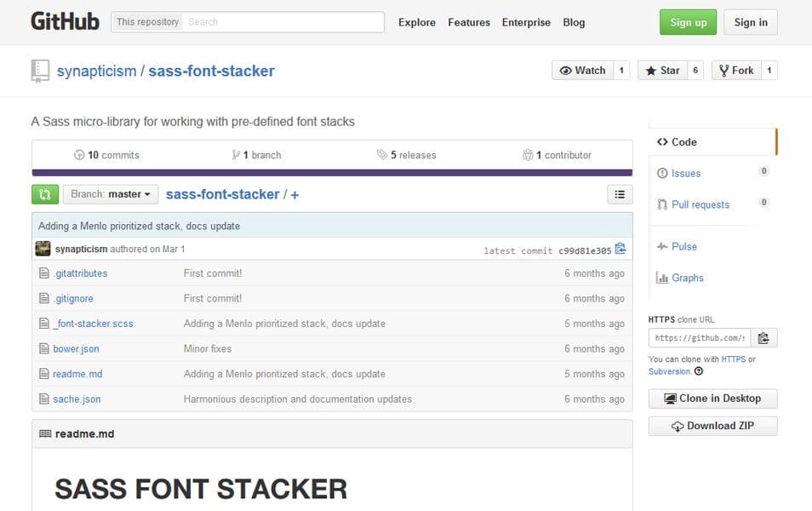
Task: Open the master branch selector
Action: (111, 194)
